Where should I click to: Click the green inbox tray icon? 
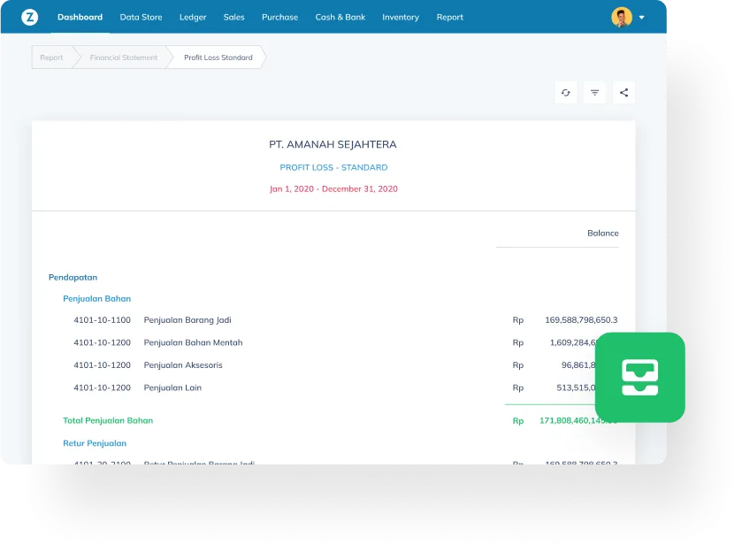tap(640, 377)
